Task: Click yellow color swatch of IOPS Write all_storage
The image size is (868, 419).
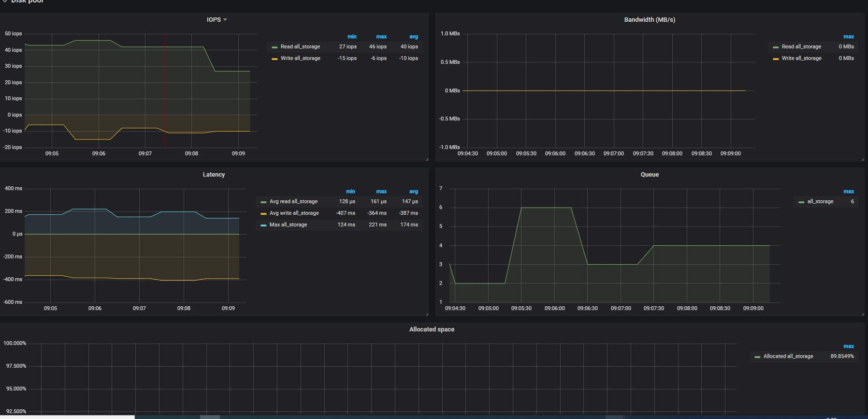Action: tap(275, 59)
